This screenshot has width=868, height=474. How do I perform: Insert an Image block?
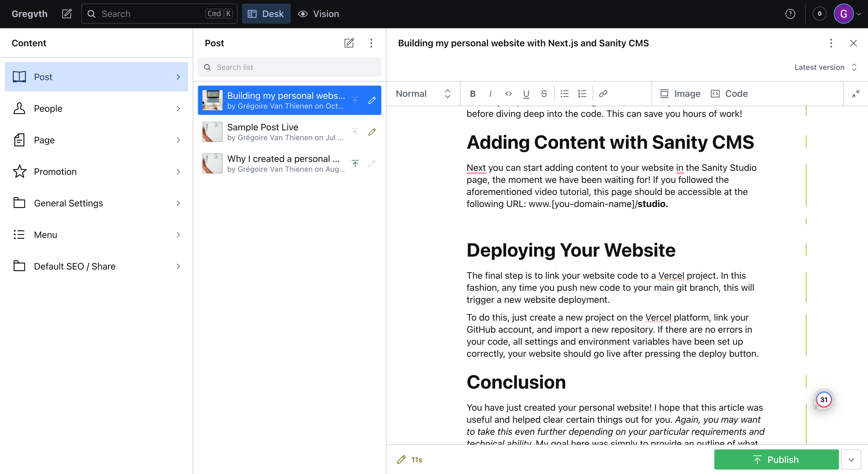pos(680,94)
